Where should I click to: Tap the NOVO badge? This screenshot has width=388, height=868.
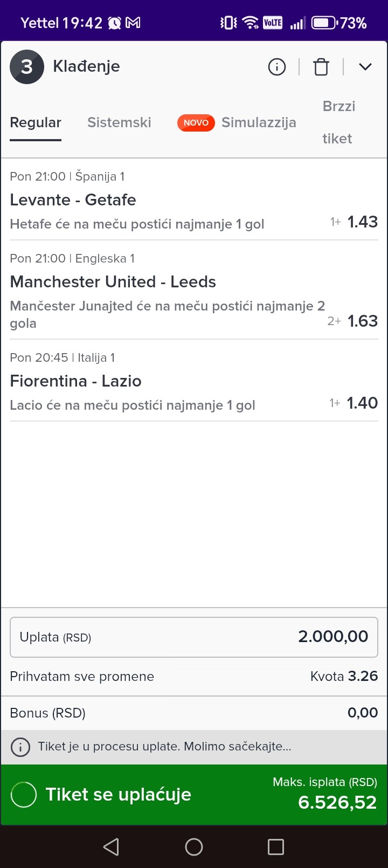coord(196,122)
